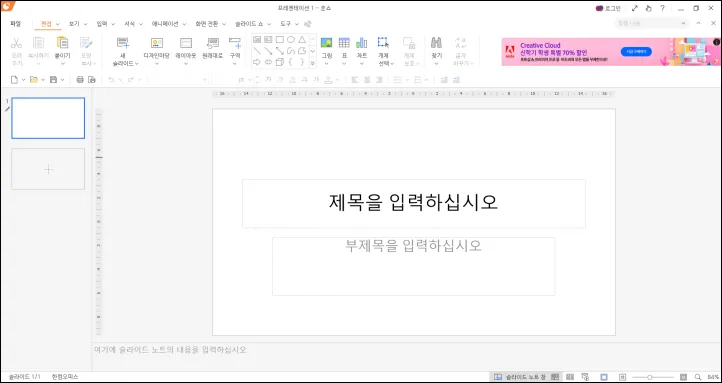Click the 84% zoom percentage text

pos(712,377)
